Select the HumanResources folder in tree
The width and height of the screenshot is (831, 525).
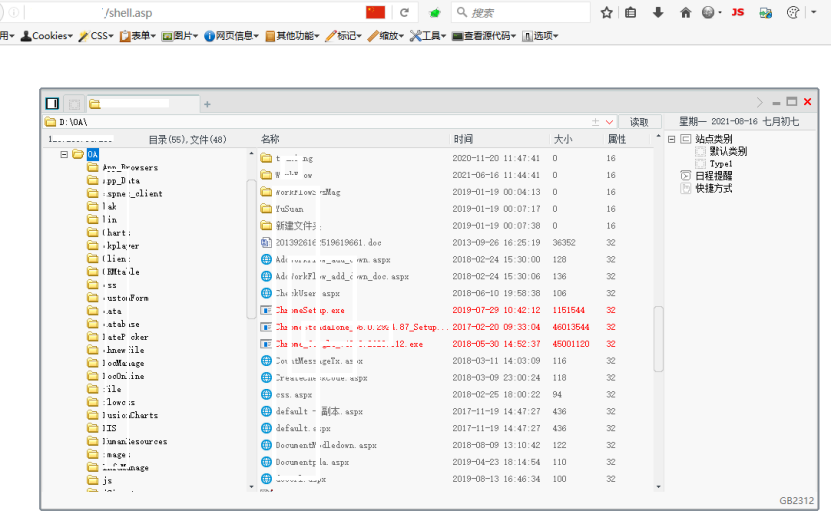(135, 441)
